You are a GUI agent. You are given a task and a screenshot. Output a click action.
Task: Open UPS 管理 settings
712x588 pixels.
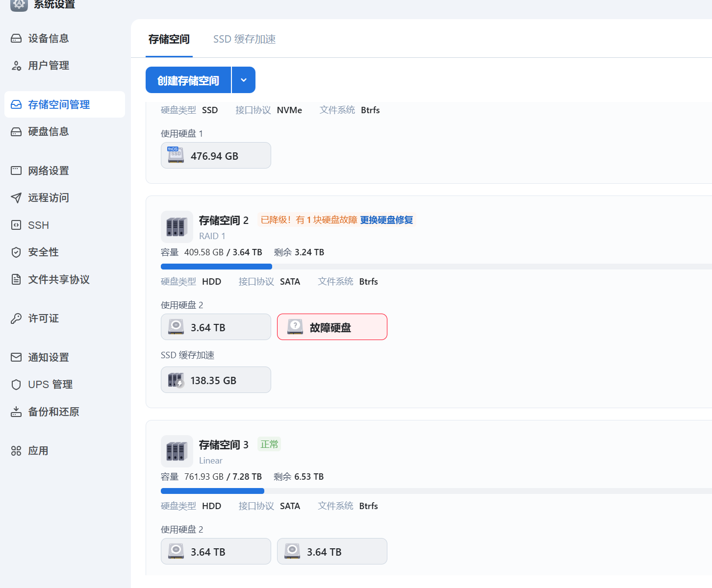(50, 384)
